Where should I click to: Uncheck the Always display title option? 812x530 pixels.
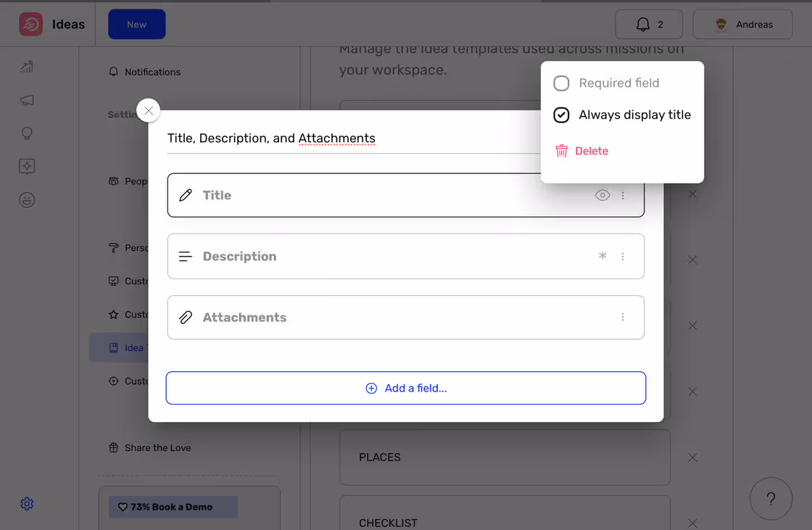(x=561, y=115)
